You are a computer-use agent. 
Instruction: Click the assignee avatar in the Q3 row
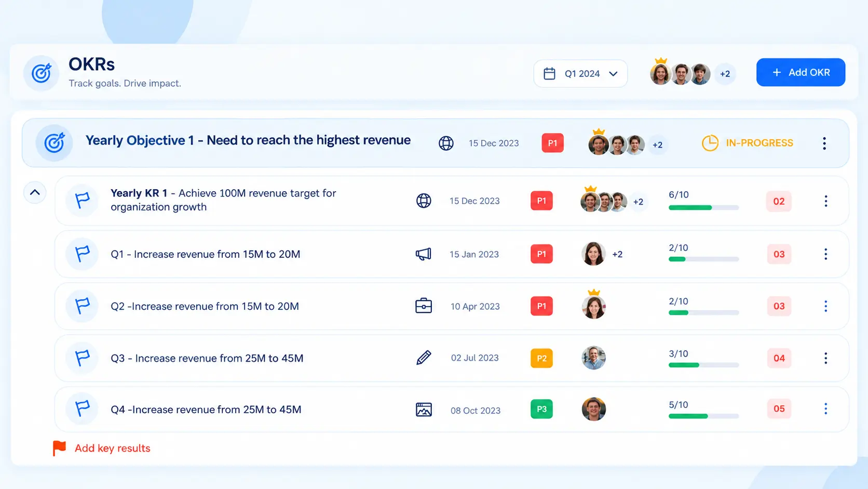[593, 358]
